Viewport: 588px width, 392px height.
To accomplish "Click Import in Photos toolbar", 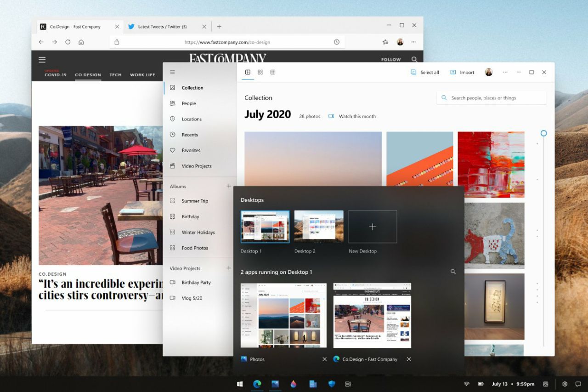I will (462, 72).
